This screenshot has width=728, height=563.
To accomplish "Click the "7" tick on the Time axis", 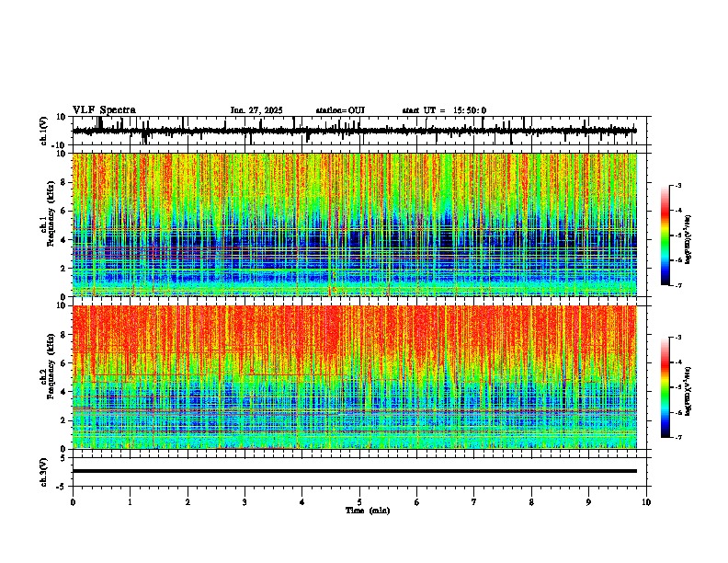I will coord(474,502).
